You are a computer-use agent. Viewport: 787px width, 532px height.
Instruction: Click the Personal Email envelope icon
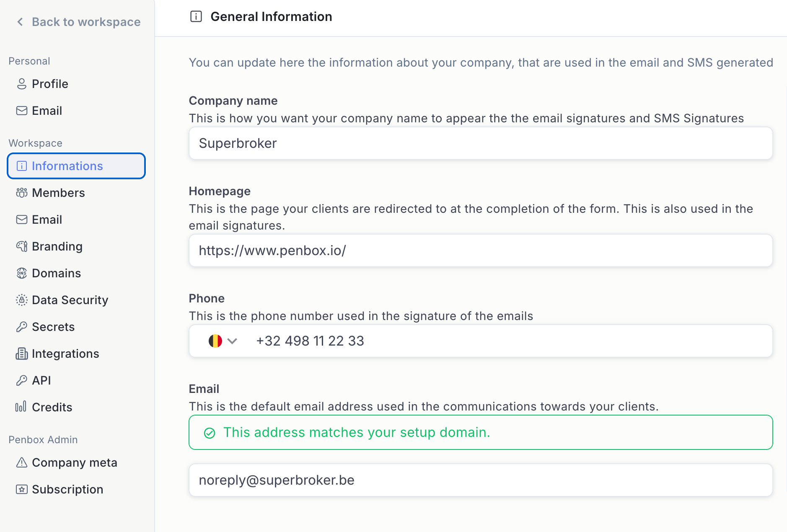[x=22, y=111]
